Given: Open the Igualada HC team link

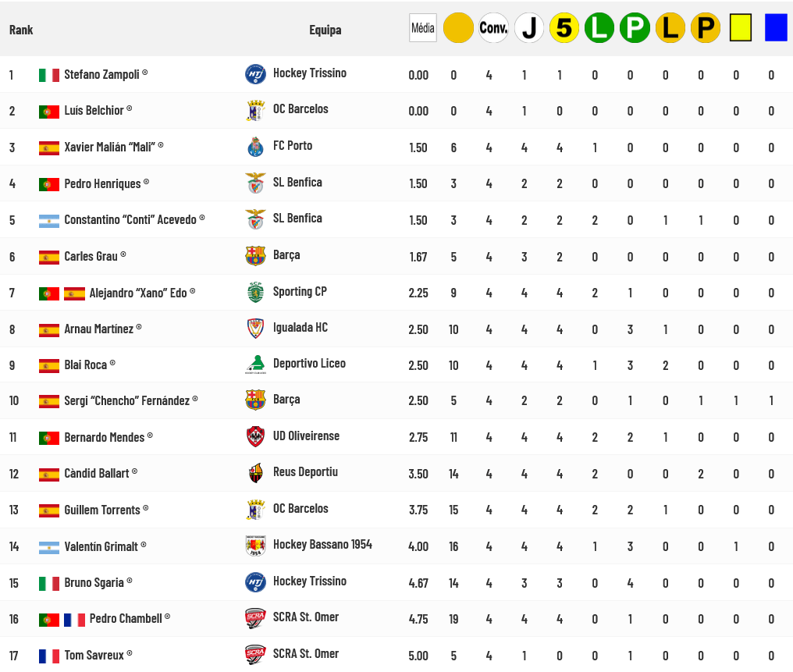Looking at the screenshot, I should click(x=300, y=327).
